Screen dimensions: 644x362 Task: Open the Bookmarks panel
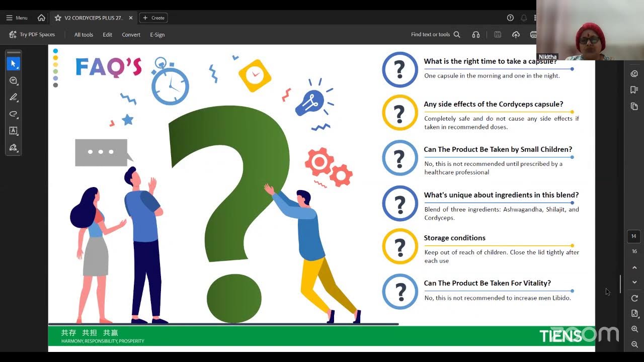634,90
